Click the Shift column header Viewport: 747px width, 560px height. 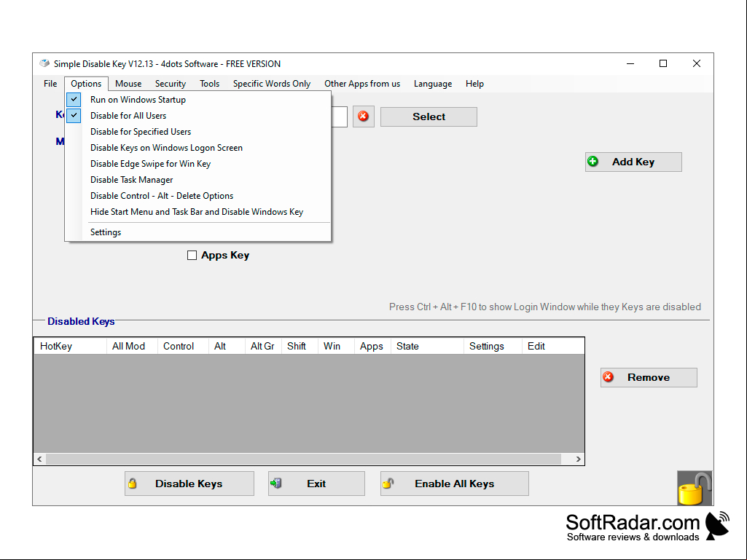tap(300, 346)
